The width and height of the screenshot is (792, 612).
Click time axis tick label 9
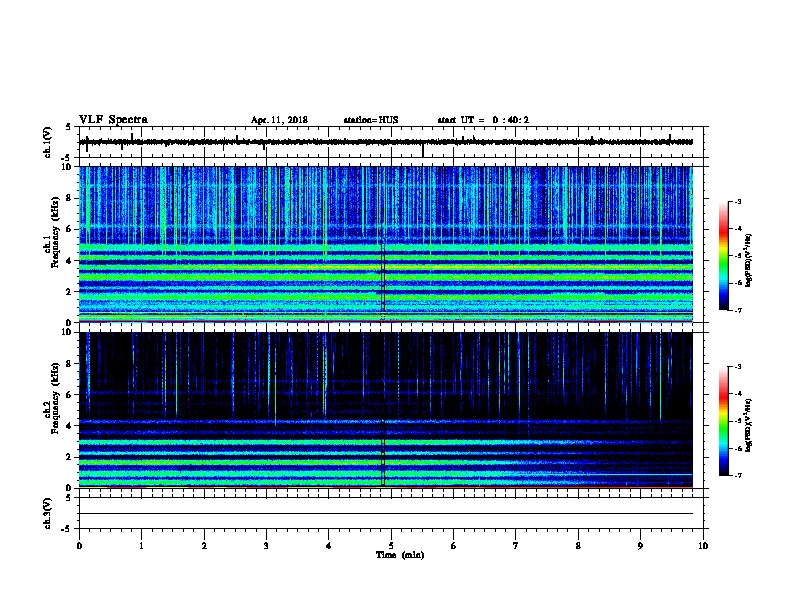coord(640,546)
